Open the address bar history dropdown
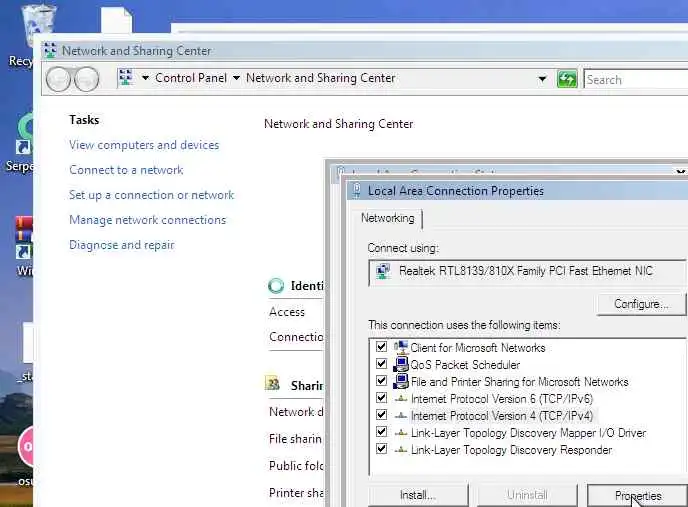This screenshot has height=507, width=688. 543,79
